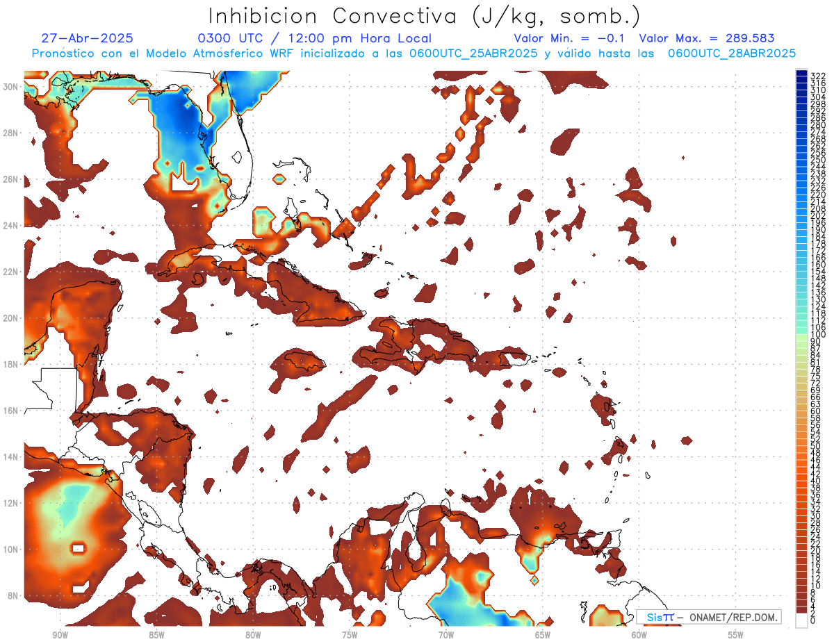Click the colorbar value label 202

(x=818, y=215)
